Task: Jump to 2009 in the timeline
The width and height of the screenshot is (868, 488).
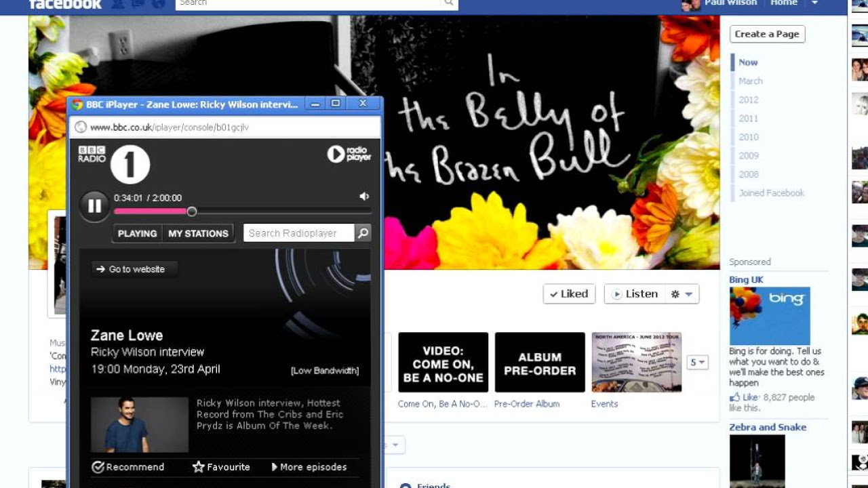Action: pos(749,156)
